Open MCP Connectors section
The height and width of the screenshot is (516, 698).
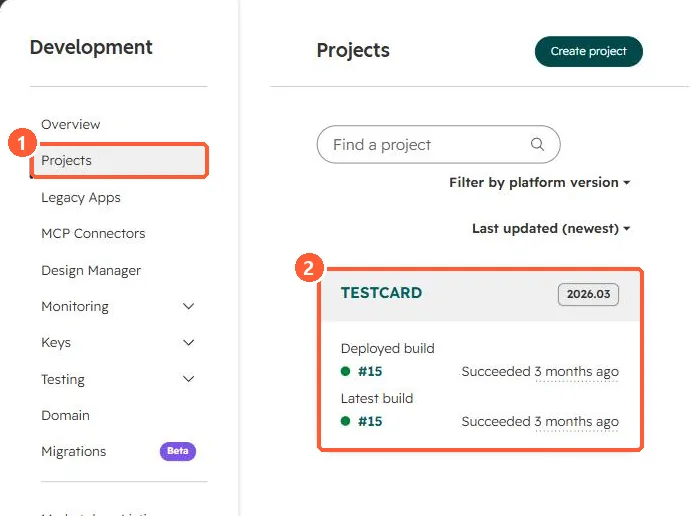click(93, 233)
